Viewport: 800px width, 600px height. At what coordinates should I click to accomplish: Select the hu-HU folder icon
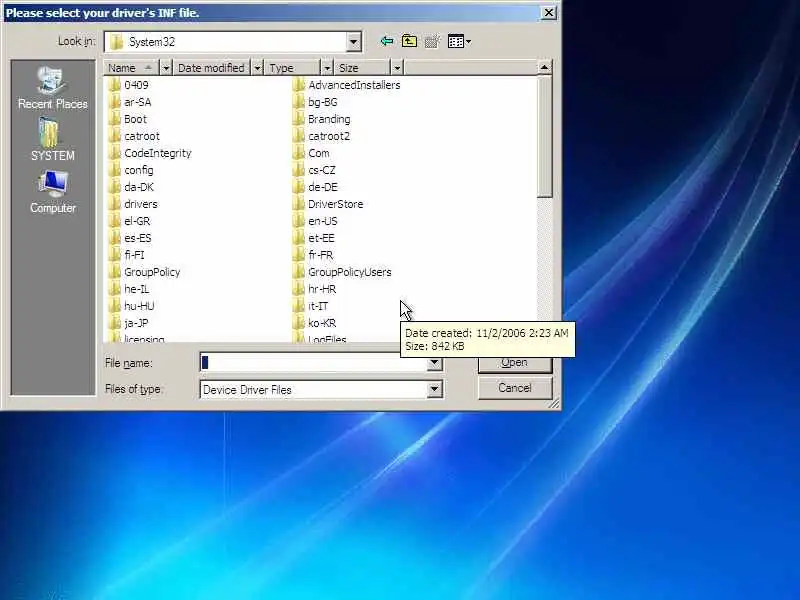pos(115,306)
